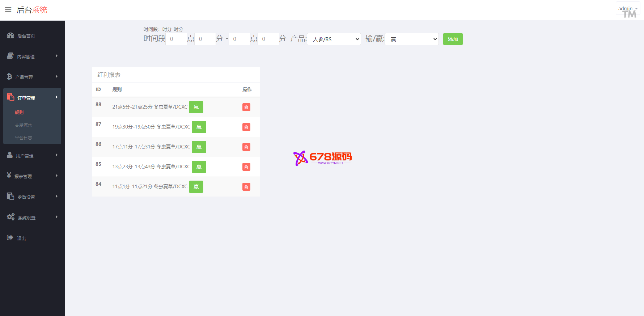Open the 产品 dropdown showing 人参/RS
This screenshot has width=644, height=316.
(334, 39)
